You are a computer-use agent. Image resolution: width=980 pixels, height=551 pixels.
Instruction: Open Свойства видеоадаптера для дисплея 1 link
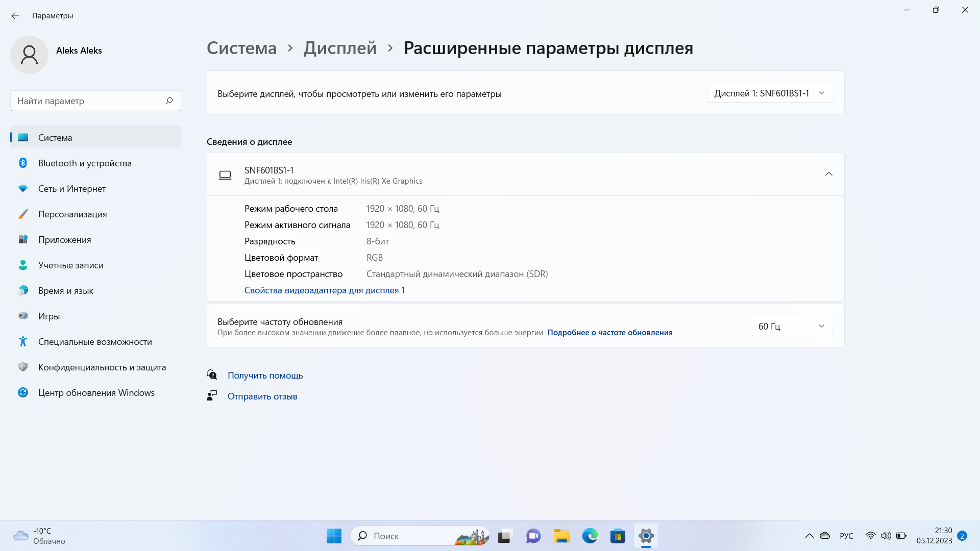(x=324, y=290)
